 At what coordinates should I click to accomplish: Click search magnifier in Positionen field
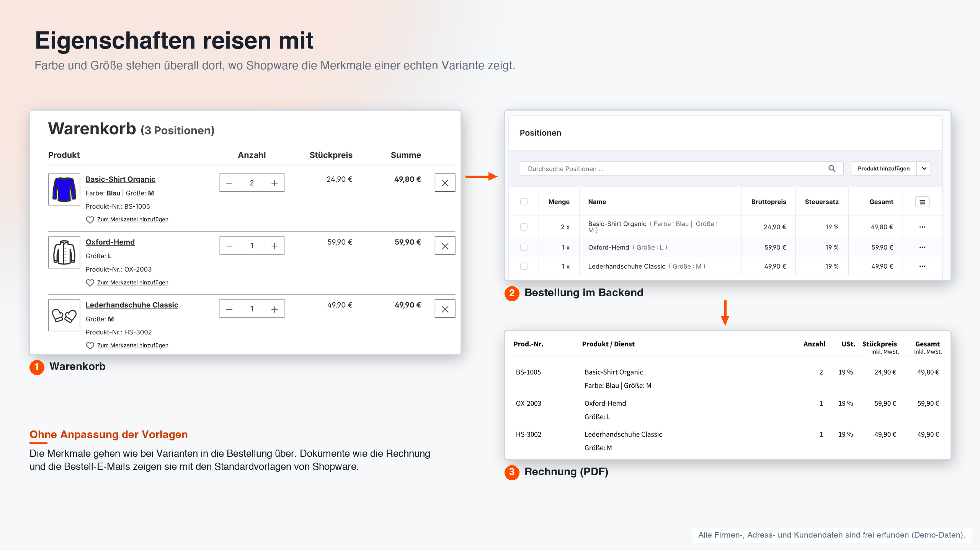coord(832,169)
